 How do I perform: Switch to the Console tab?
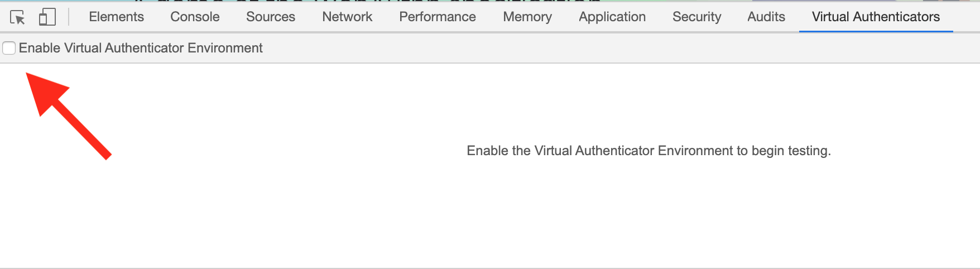195,17
